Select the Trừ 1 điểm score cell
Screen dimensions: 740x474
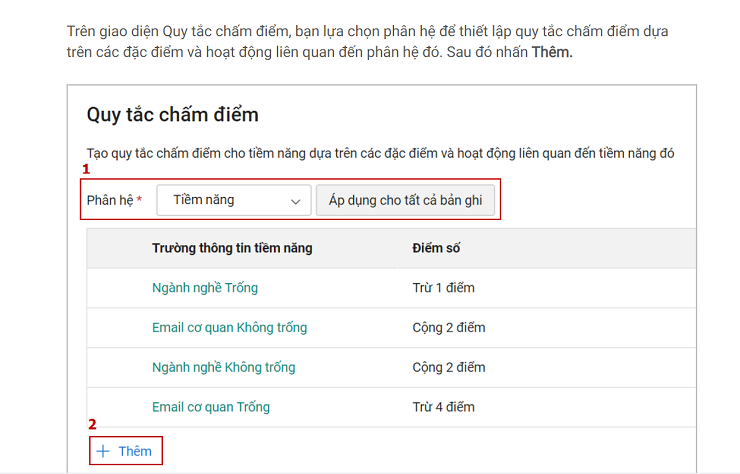[x=444, y=288]
